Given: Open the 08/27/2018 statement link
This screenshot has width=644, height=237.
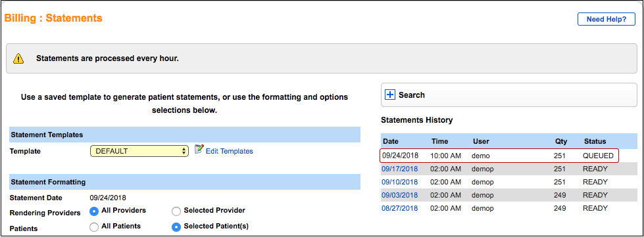Looking at the screenshot, I should pyautogui.click(x=400, y=208).
